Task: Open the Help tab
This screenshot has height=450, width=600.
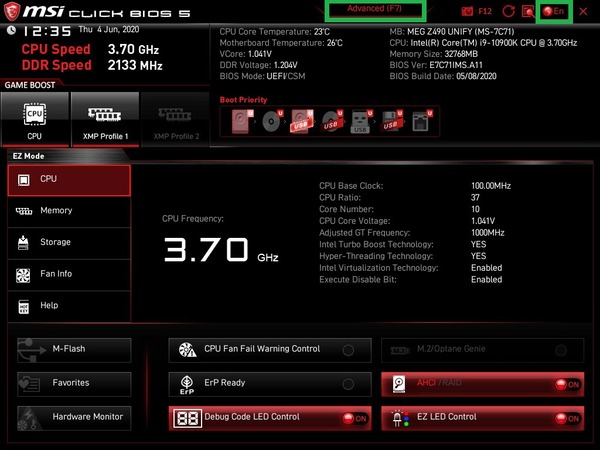Action: point(69,307)
